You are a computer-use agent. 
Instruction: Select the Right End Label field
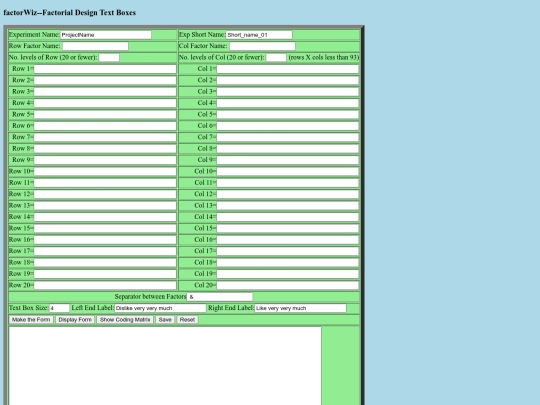[x=300, y=308]
